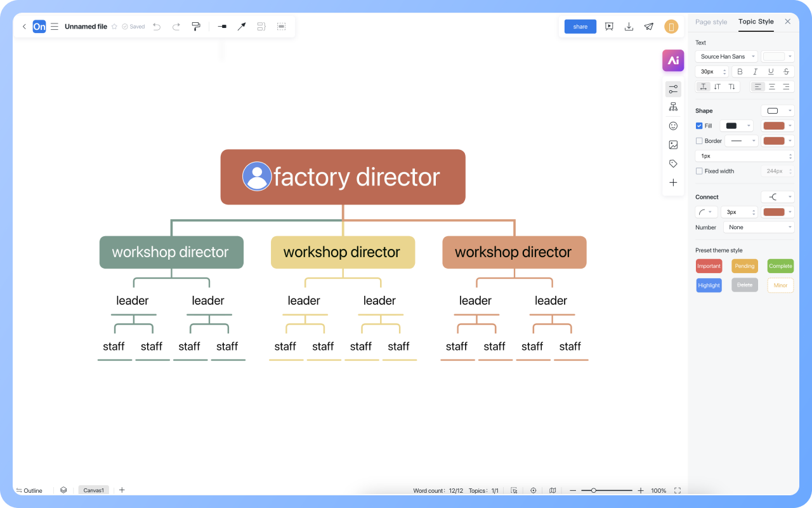Open the map structure layout panel
Screen dimensions: 812x508
coord(673,106)
